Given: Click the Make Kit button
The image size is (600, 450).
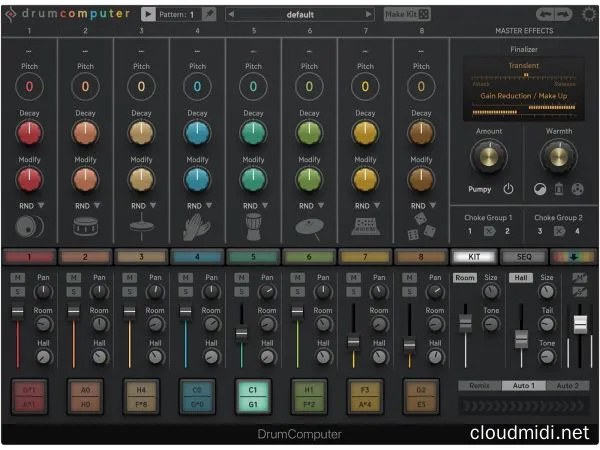Looking at the screenshot, I should [408, 15].
